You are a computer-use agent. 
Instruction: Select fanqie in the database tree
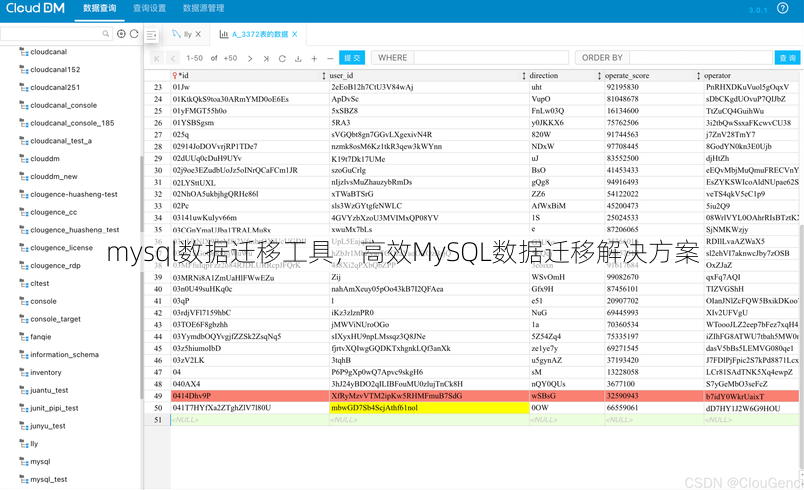pos(41,337)
